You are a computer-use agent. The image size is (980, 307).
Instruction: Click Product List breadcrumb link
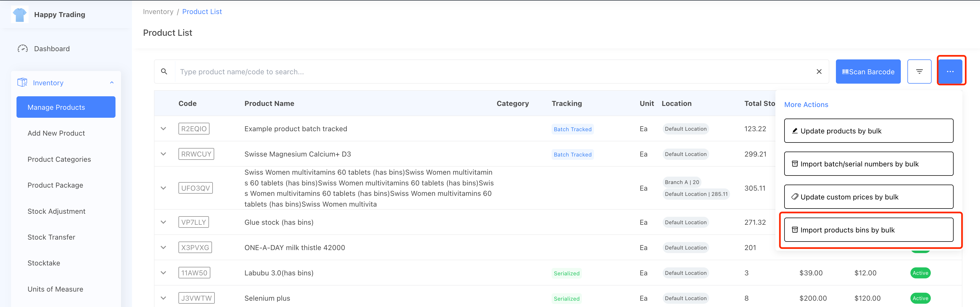(202, 12)
